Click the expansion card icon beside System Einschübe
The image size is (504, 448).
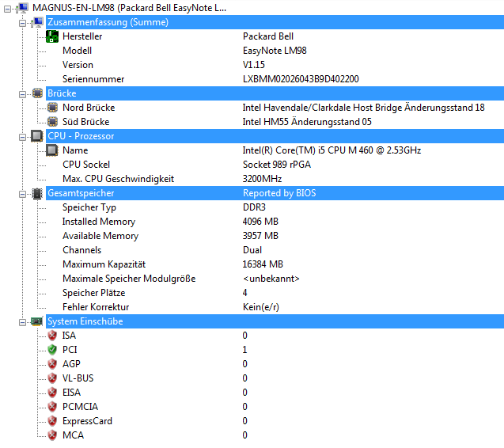37,321
